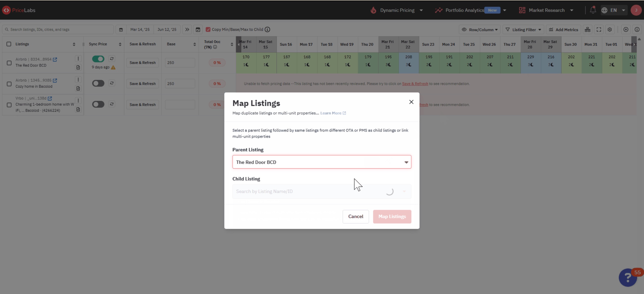Viewport: 644px width, 294px height.
Task: Toggle Sync Price for The Red Door BCD
Action: tap(98, 59)
